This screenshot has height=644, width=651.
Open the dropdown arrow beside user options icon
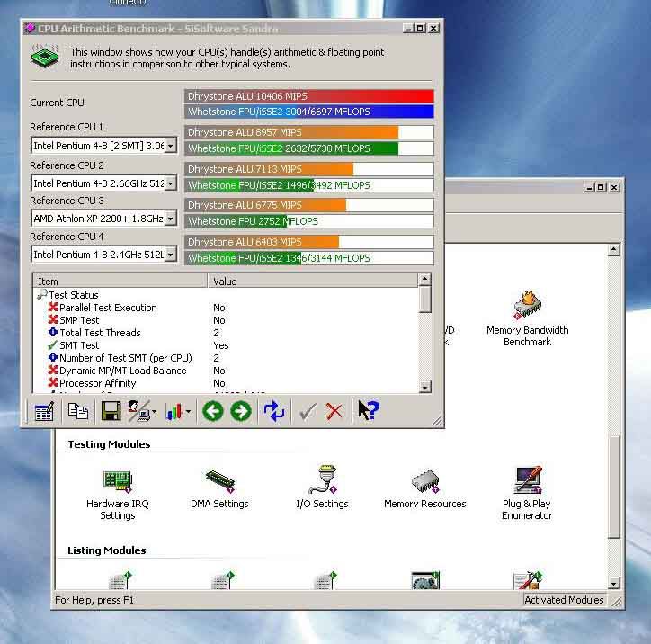154,412
